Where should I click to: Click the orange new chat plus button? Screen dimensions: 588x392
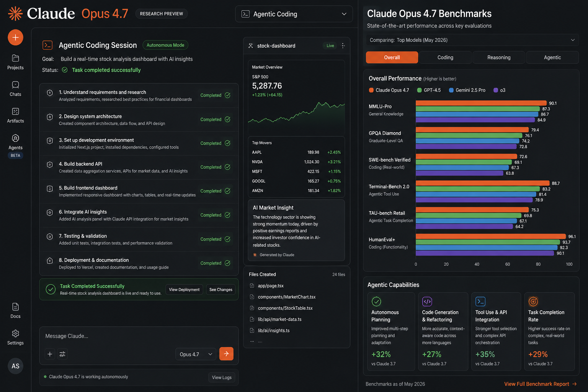click(x=15, y=38)
